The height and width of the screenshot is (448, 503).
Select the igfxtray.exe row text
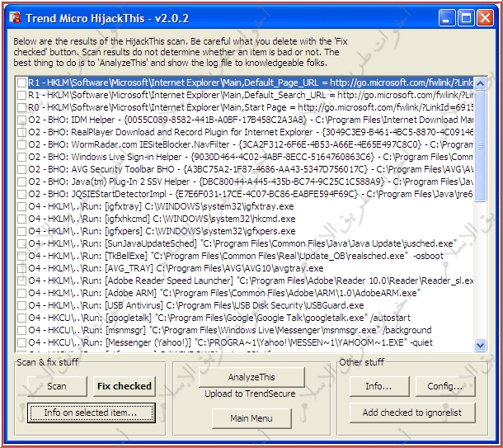tap(161, 206)
